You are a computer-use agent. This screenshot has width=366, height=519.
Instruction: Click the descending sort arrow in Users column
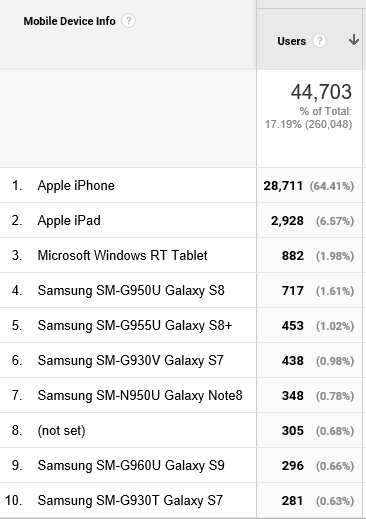tap(354, 40)
